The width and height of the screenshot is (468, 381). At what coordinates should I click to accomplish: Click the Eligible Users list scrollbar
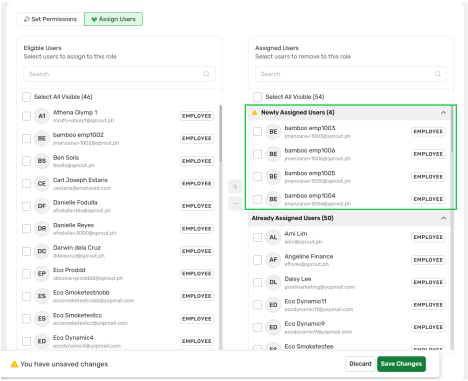[x=220, y=133]
